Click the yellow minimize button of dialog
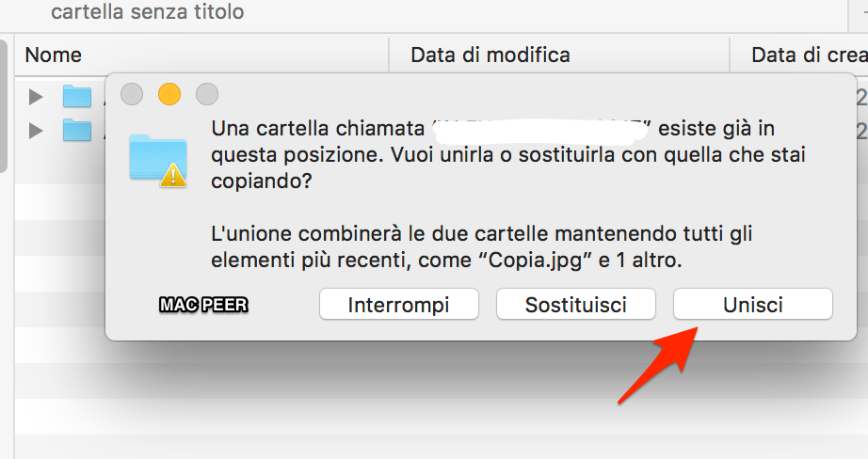 coord(169,94)
